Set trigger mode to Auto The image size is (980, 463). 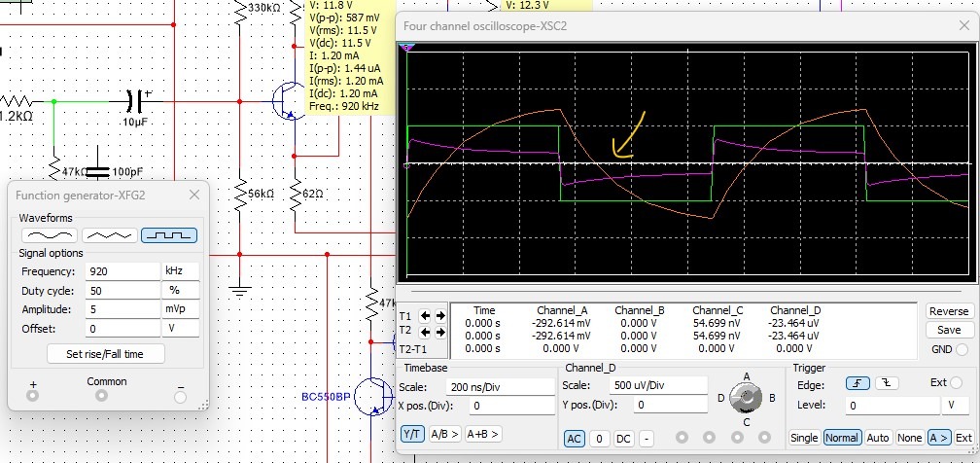[878, 438]
